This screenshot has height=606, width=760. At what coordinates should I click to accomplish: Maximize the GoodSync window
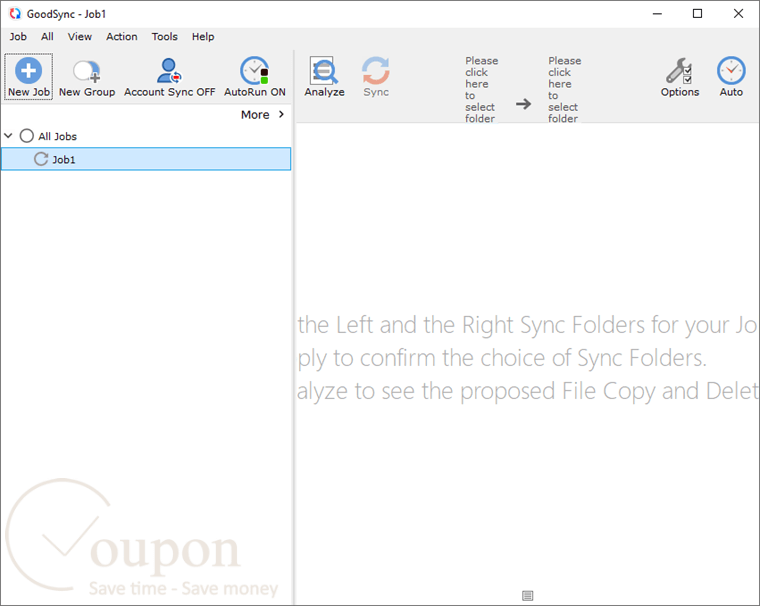[697, 14]
